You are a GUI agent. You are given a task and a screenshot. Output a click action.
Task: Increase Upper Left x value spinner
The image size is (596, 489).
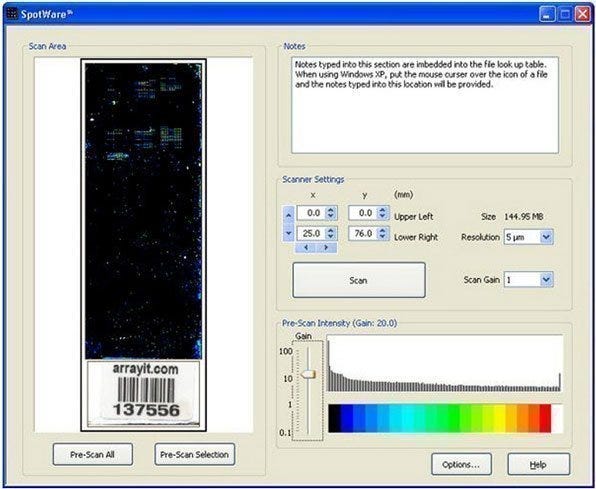click(331, 210)
